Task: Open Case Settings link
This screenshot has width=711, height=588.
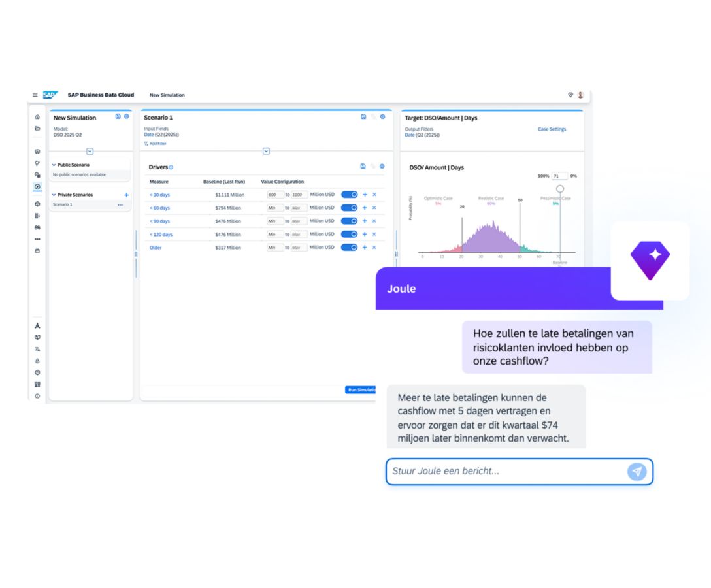Action: click(x=552, y=129)
